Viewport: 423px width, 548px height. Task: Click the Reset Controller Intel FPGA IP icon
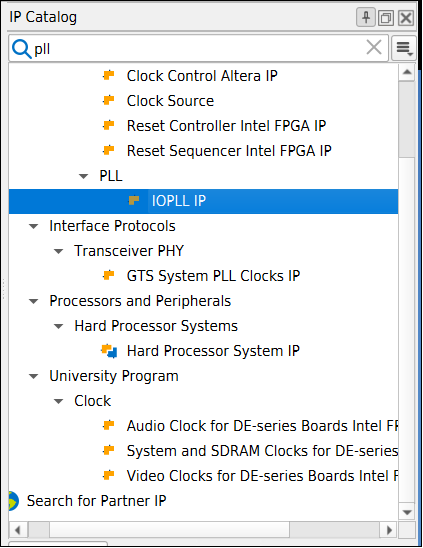pyautogui.click(x=109, y=125)
